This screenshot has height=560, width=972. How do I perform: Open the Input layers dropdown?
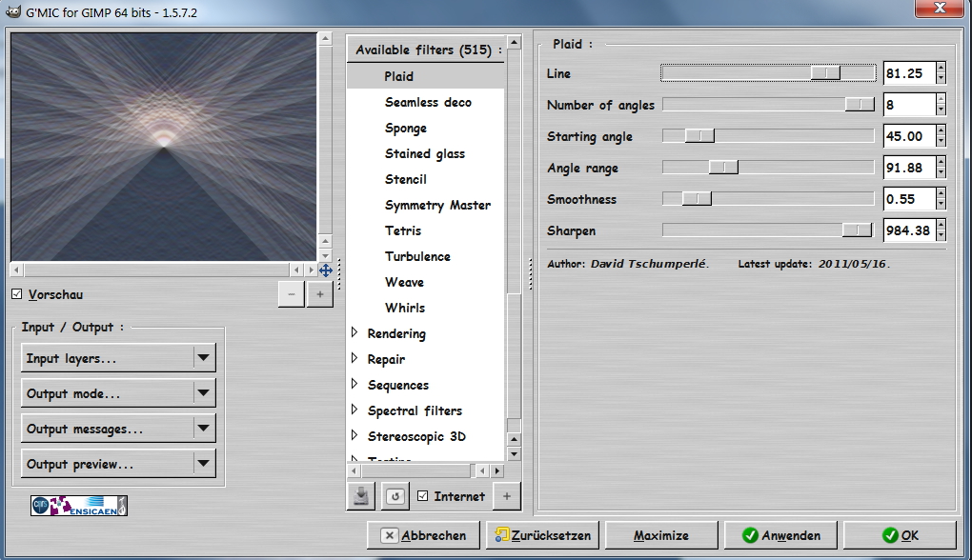tap(118, 358)
